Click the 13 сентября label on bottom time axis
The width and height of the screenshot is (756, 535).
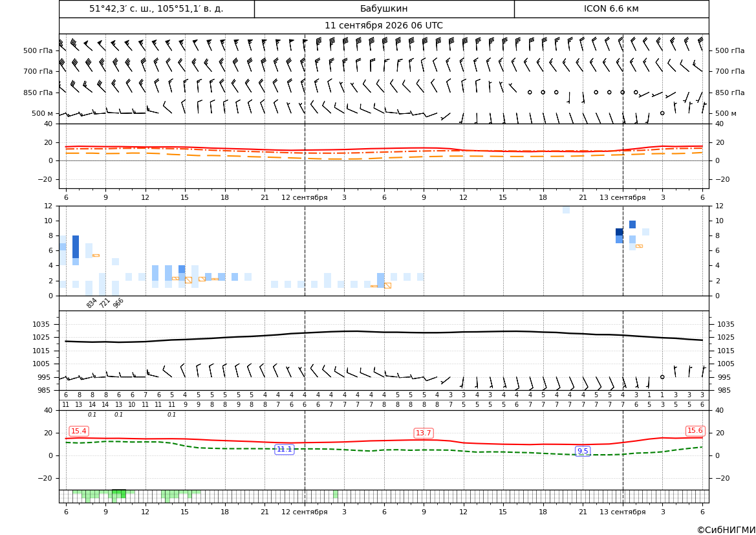click(x=622, y=512)
